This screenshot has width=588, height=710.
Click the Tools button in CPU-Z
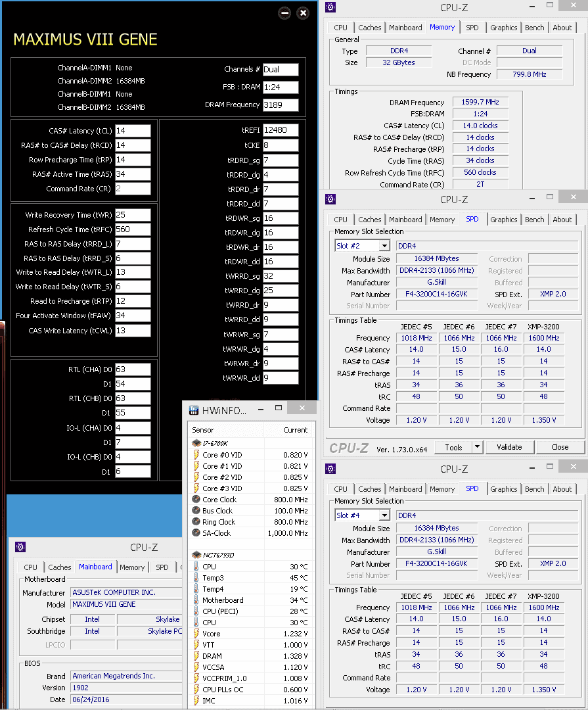pyautogui.click(x=453, y=447)
